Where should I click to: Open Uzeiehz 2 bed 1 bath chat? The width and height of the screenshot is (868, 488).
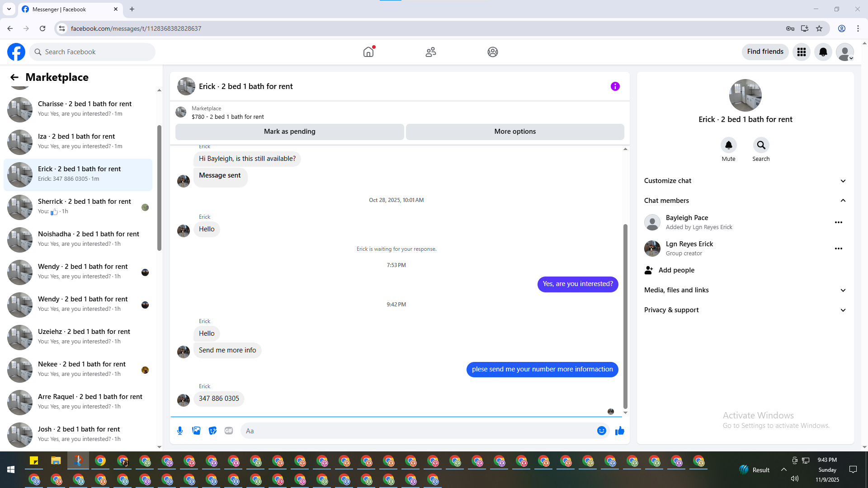point(78,337)
